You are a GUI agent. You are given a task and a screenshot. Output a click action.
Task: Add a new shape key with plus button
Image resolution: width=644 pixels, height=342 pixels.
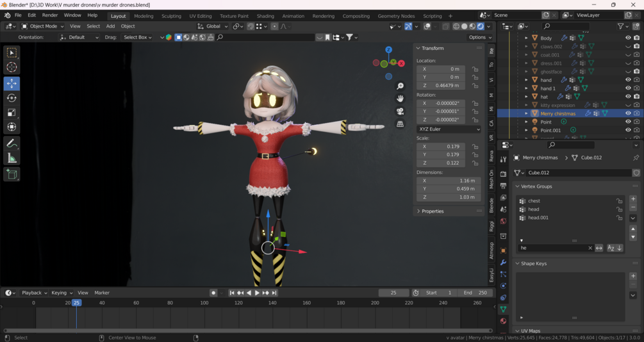[633, 276]
